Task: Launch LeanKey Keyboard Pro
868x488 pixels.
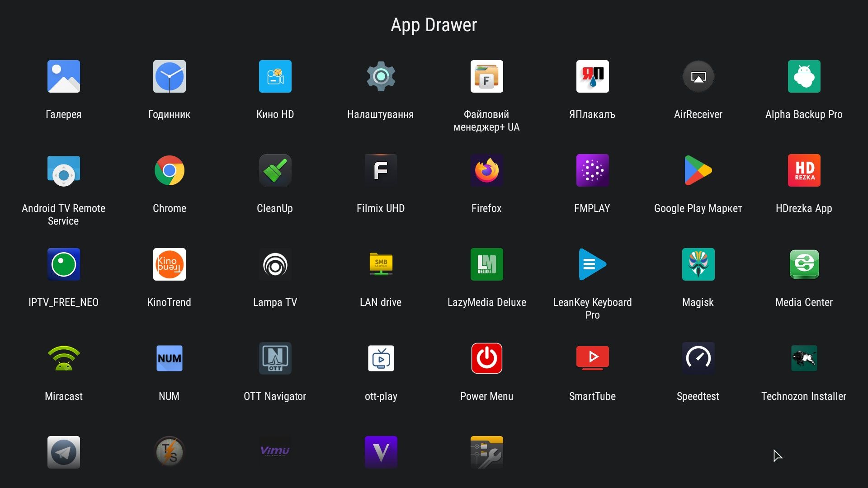Action: click(x=593, y=264)
